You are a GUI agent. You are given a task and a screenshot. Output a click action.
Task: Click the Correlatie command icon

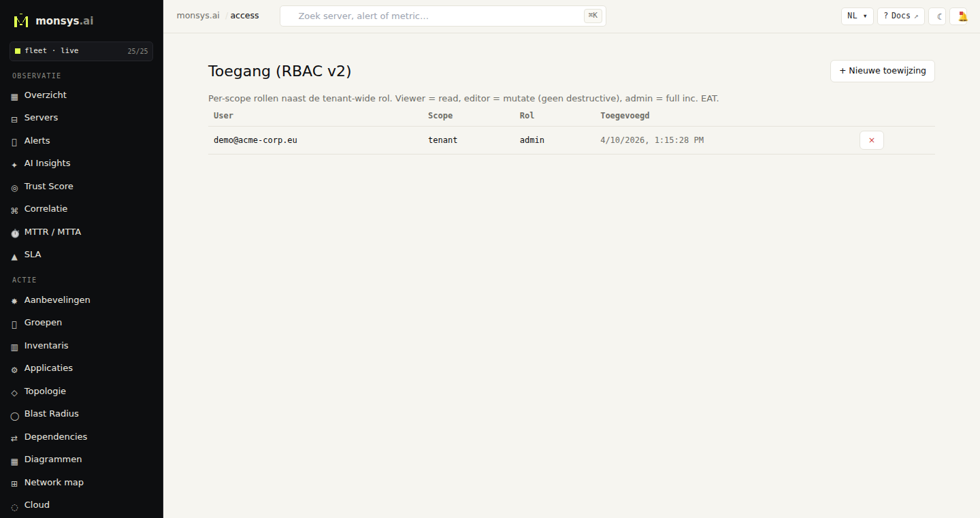pos(14,210)
